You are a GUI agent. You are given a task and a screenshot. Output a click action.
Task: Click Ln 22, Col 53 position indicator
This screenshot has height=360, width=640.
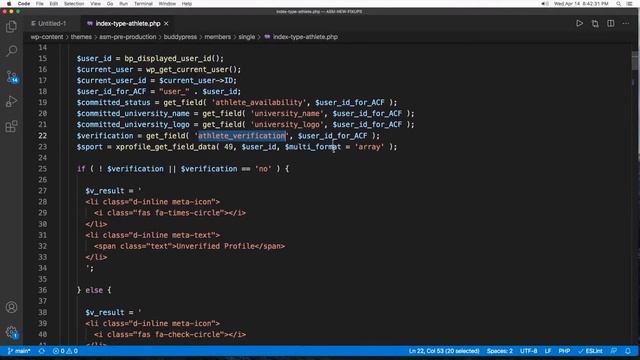444,351
